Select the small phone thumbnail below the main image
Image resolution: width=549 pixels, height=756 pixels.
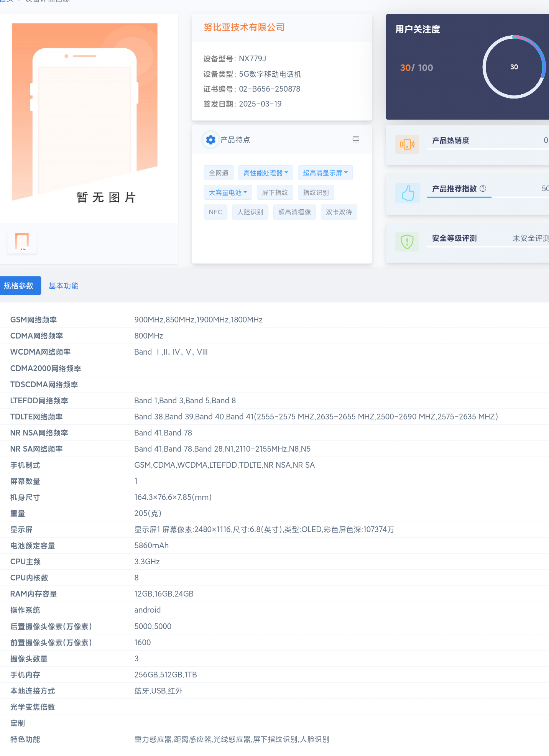[22, 242]
